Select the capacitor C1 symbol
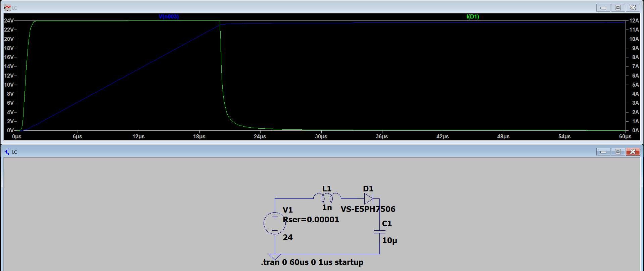The height and width of the screenshot is (271, 644). click(x=379, y=232)
